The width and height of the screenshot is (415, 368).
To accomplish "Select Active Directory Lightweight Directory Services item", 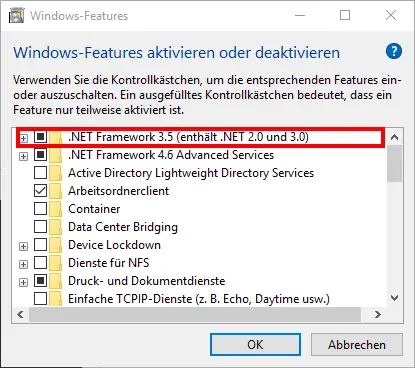I will click(191, 173).
